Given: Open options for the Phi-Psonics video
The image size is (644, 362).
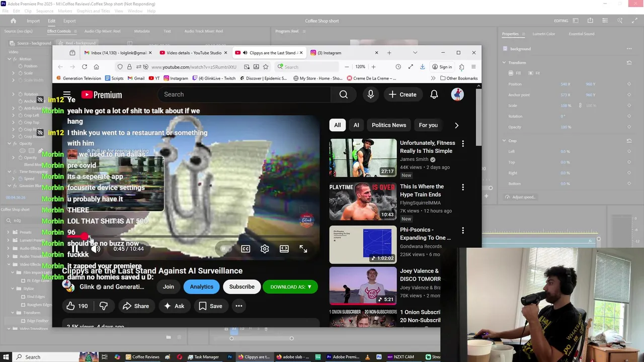Looking at the screenshot, I should click(x=463, y=231).
